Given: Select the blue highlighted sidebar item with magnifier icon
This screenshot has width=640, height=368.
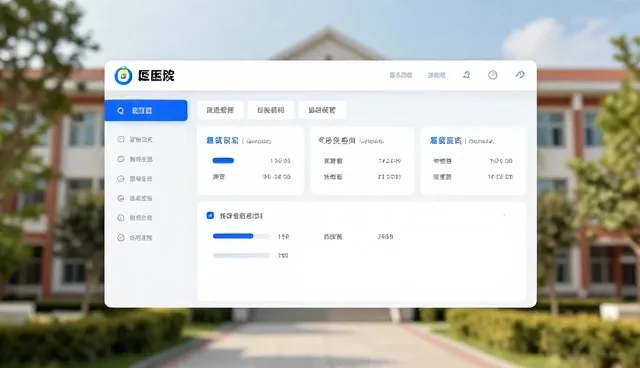Looking at the screenshot, I should tap(146, 111).
